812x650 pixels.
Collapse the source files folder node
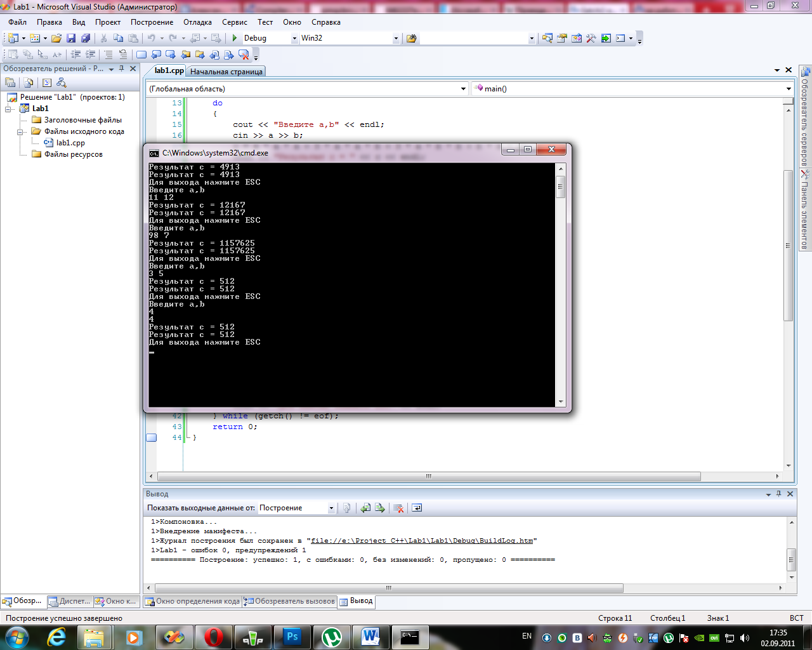point(20,132)
